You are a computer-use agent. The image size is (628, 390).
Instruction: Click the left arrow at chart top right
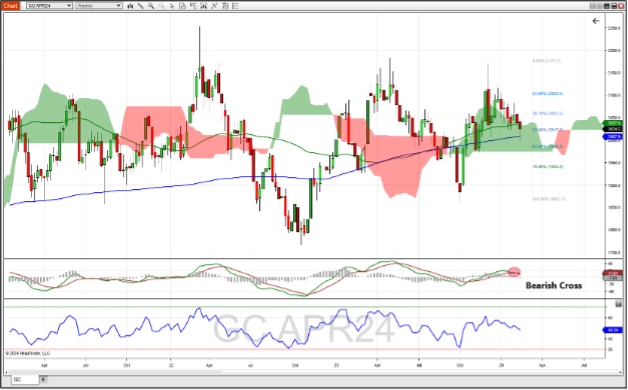click(x=596, y=21)
